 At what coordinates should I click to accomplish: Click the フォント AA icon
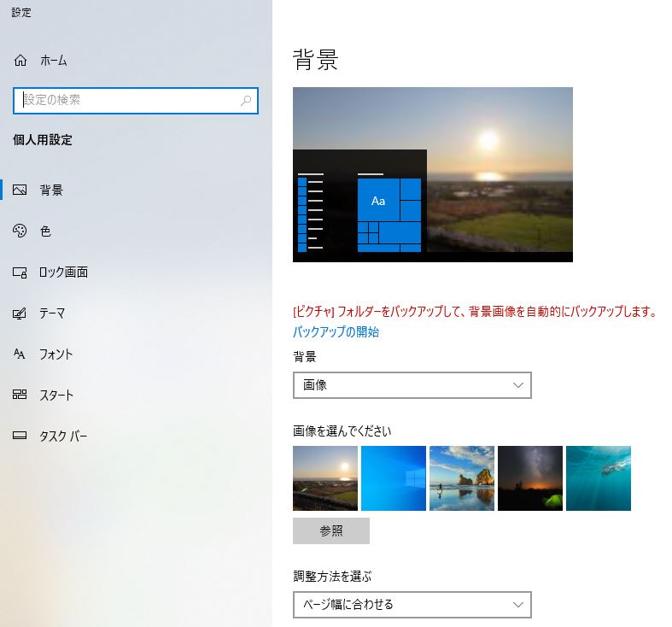coord(20,355)
